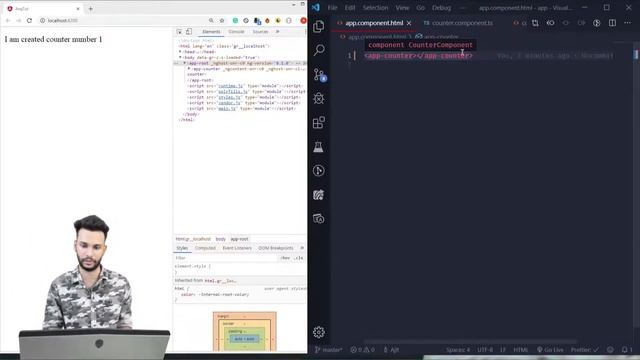
Task: Click the green browser extension icon
Action: coord(235,20)
